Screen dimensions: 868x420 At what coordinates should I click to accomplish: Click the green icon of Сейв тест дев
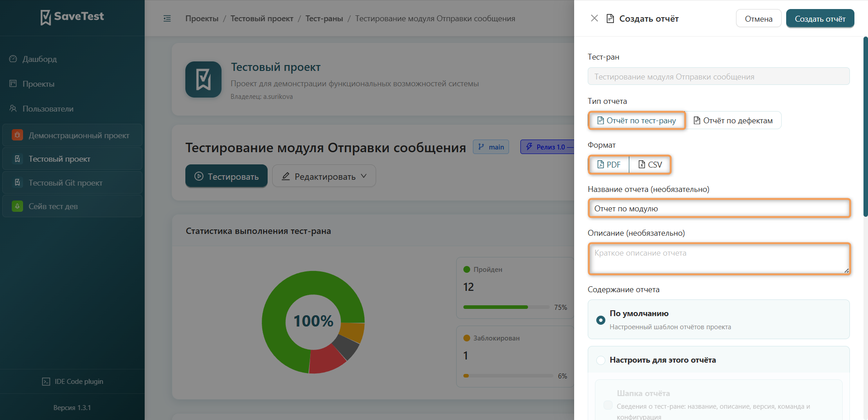coord(17,206)
